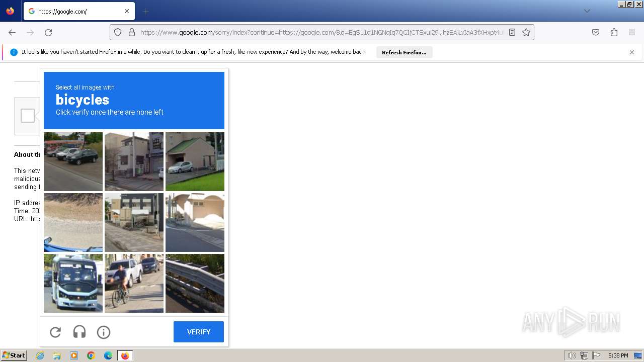Launch Internet Explorer from taskbar
This screenshot has height=362, width=644.
[40, 355]
